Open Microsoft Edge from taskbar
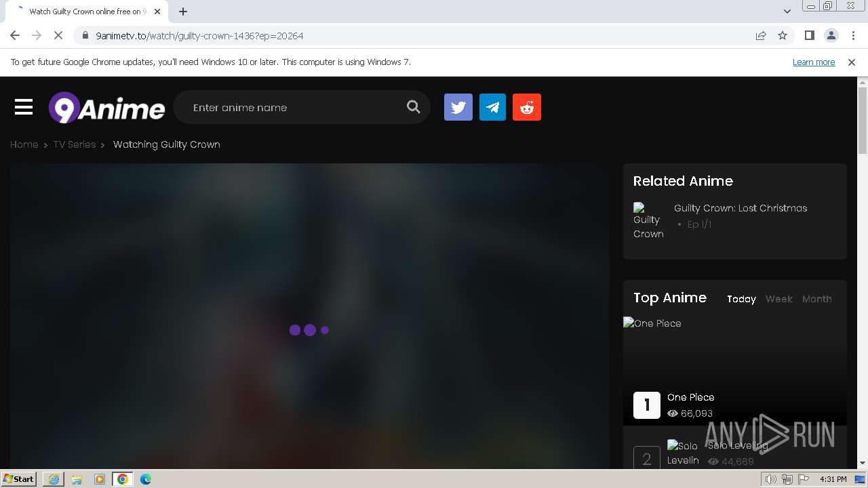This screenshot has width=868, height=488. click(x=146, y=479)
